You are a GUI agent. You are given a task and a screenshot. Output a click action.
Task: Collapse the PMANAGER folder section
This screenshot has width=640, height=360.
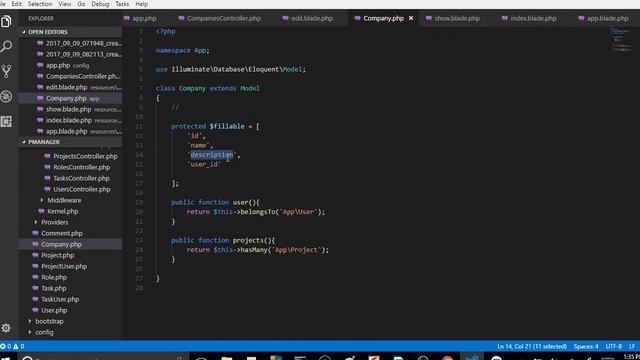point(70,142)
